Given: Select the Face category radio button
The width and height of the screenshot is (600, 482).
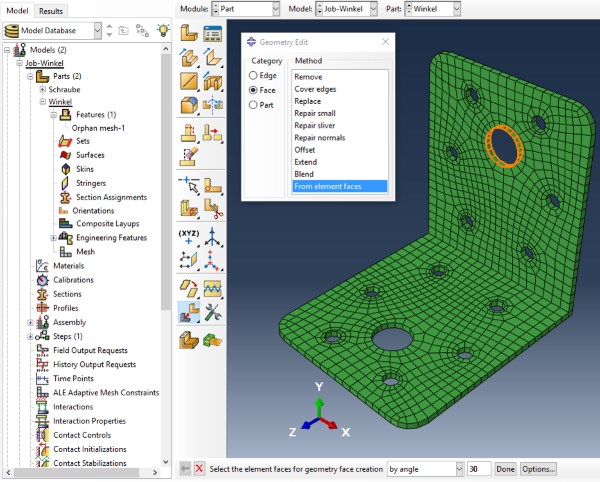Looking at the screenshot, I should 253,90.
